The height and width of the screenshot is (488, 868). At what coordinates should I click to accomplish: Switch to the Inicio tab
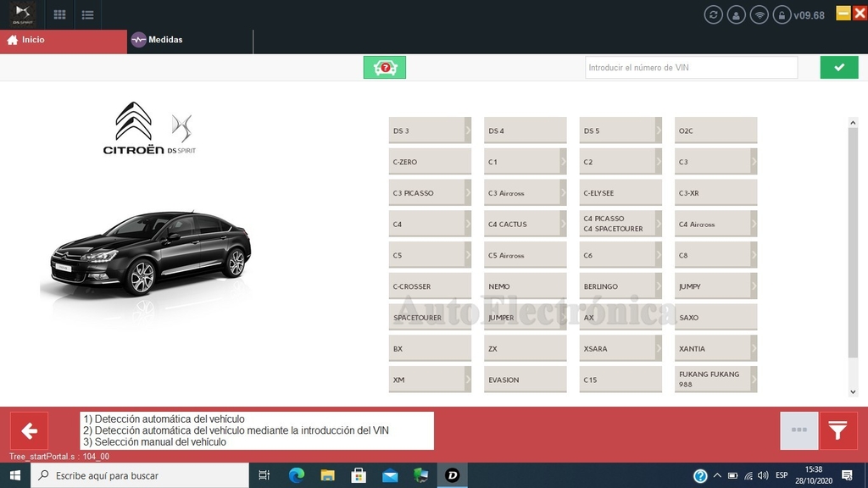[63, 40]
